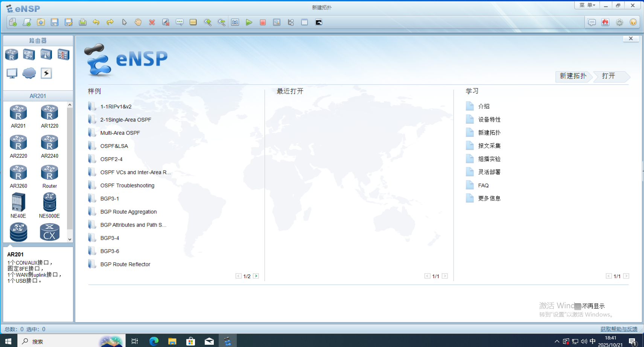Open the 菜单 dropdown menu

coord(587,5)
